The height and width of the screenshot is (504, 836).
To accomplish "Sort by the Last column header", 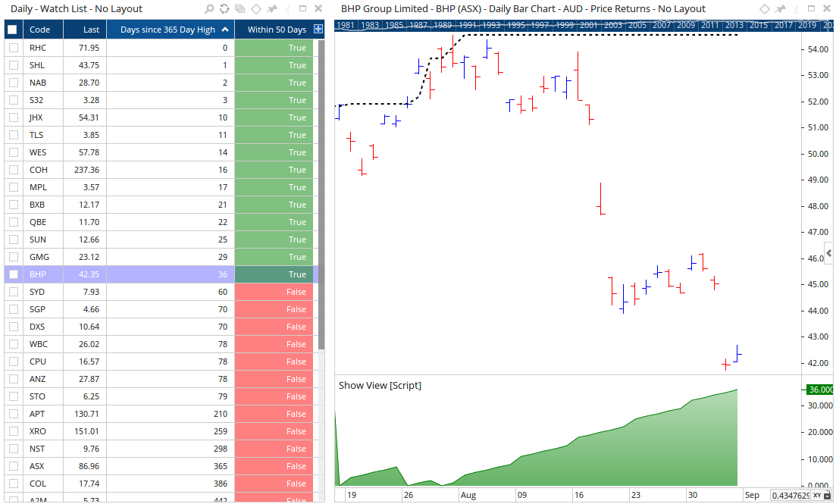I will click(x=85, y=30).
